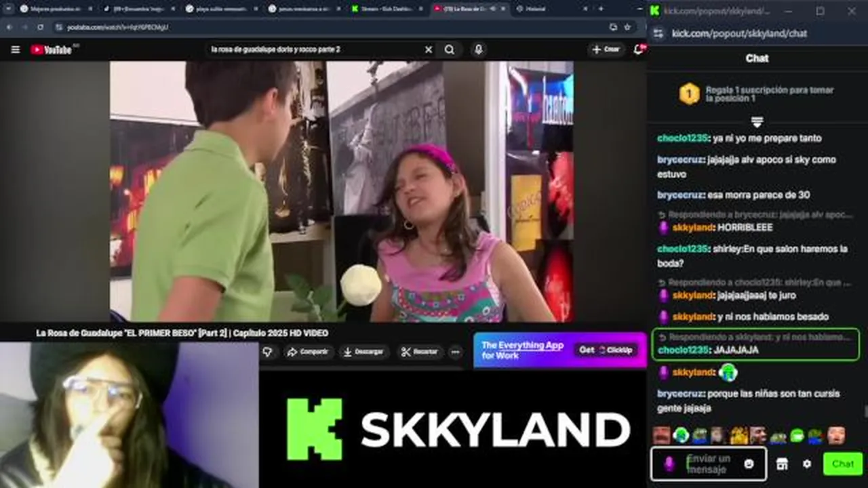Collapse the gift subscription leaderboard banner
This screenshot has height=488, width=868.
coord(757,122)
